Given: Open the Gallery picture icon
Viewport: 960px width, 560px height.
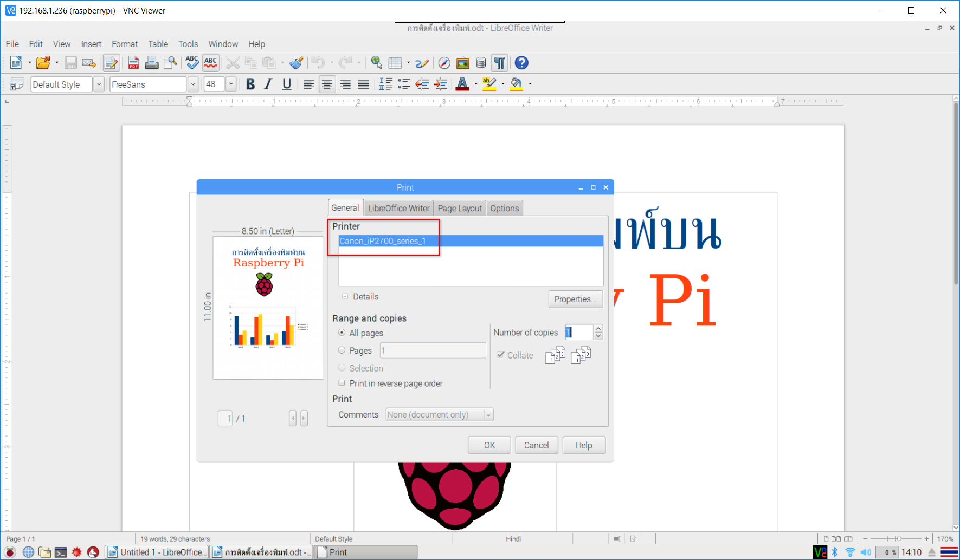Looking at the screenshot, I should coord(463,63).
